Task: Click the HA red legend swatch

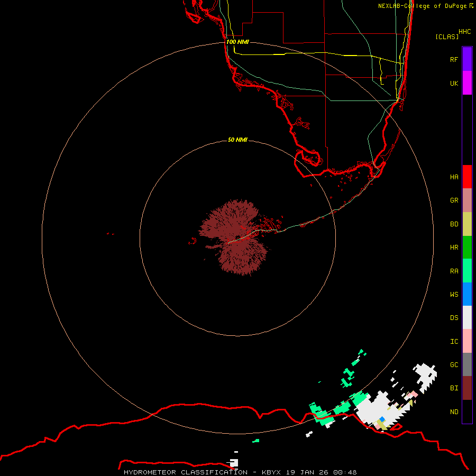Action: click(467, 177)
